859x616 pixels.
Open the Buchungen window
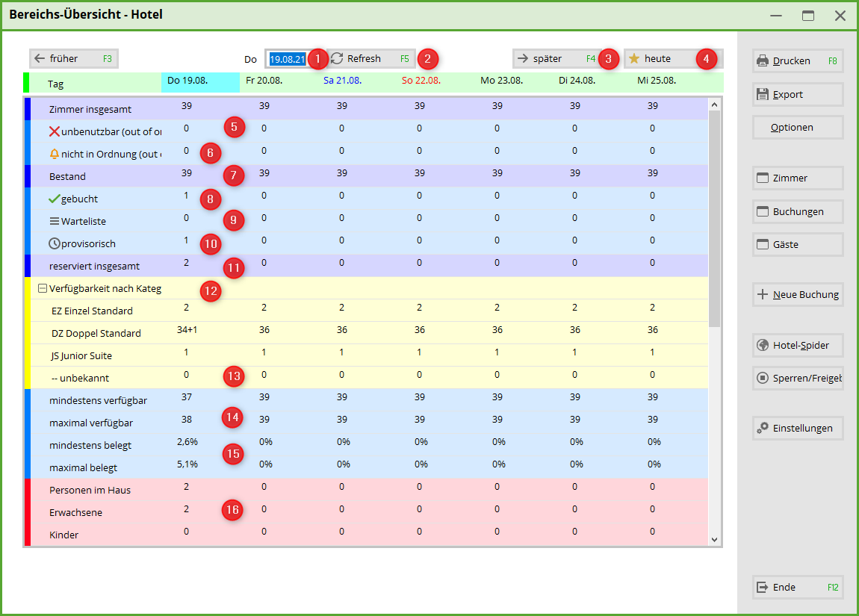tap(797, 212)
